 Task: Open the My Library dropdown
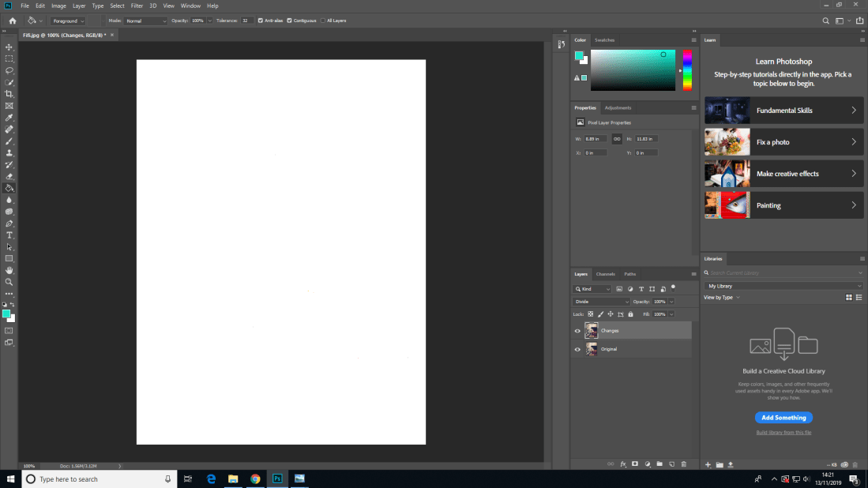(783, 286)
